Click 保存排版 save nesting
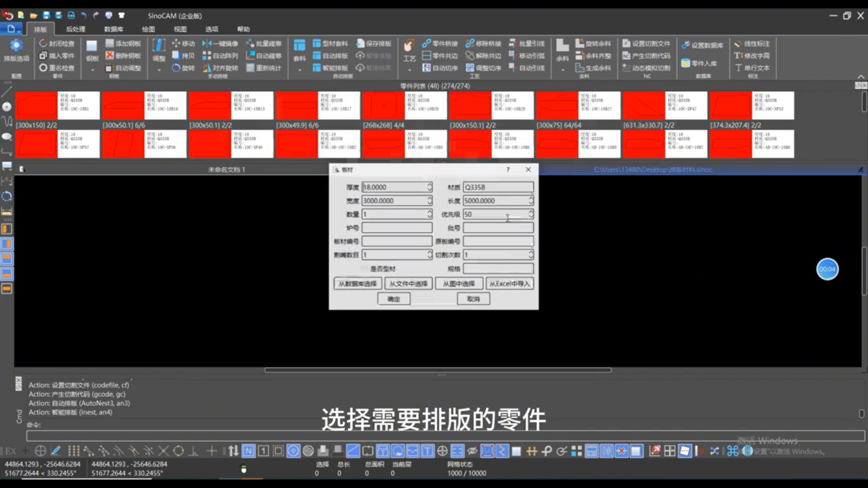868x488 pixels. point(373,43)
